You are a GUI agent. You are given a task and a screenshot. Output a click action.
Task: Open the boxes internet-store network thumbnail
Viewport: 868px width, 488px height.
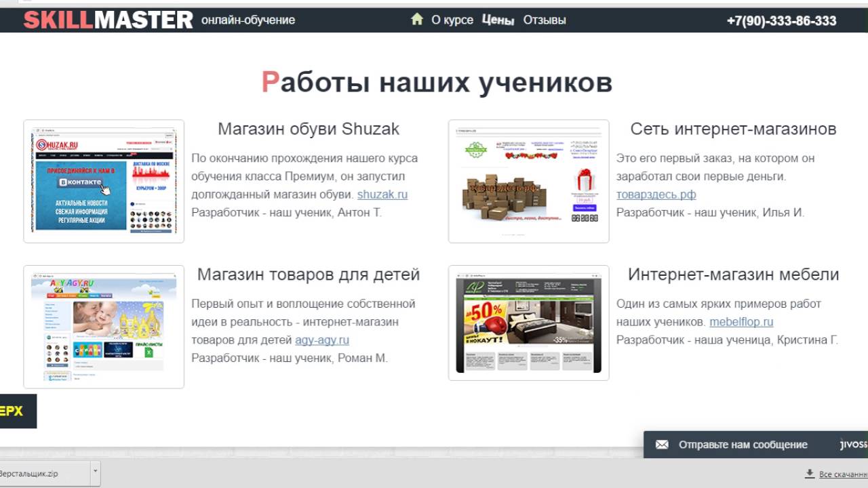click(528, 181)
